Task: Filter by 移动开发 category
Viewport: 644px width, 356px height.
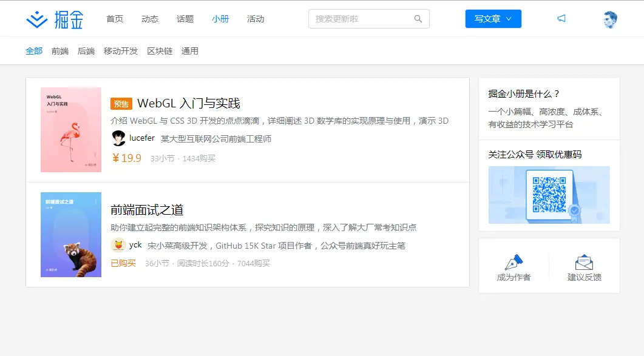Action: (121, 51)
